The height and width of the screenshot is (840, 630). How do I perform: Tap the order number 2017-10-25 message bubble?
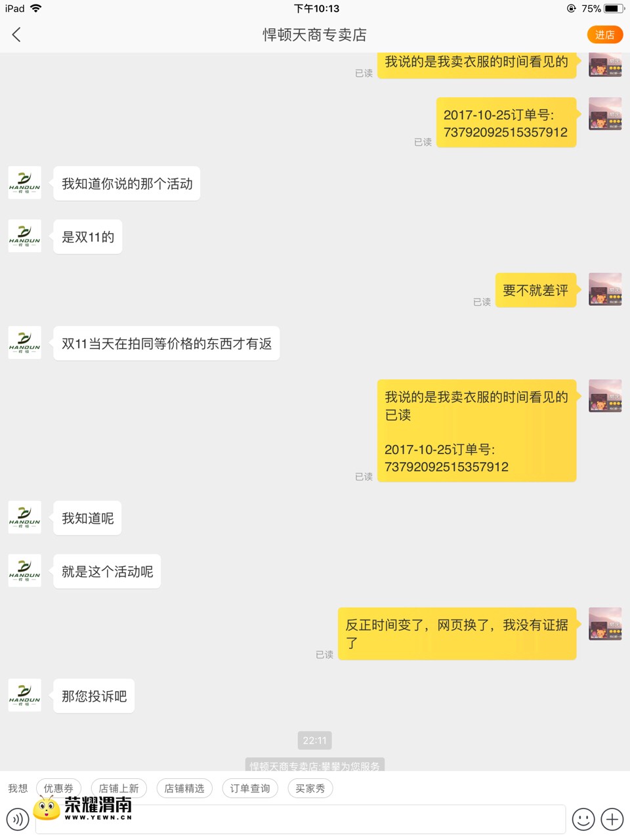[x=506, y=123]
